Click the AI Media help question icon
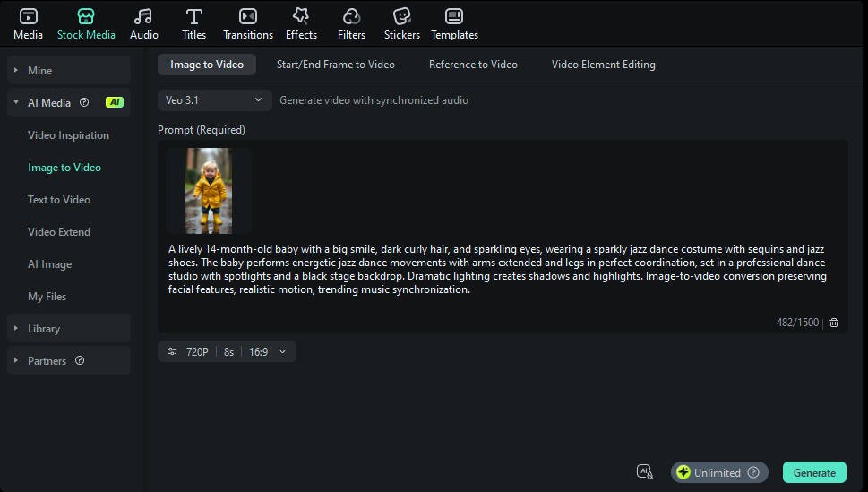 (x=84, y=102)
